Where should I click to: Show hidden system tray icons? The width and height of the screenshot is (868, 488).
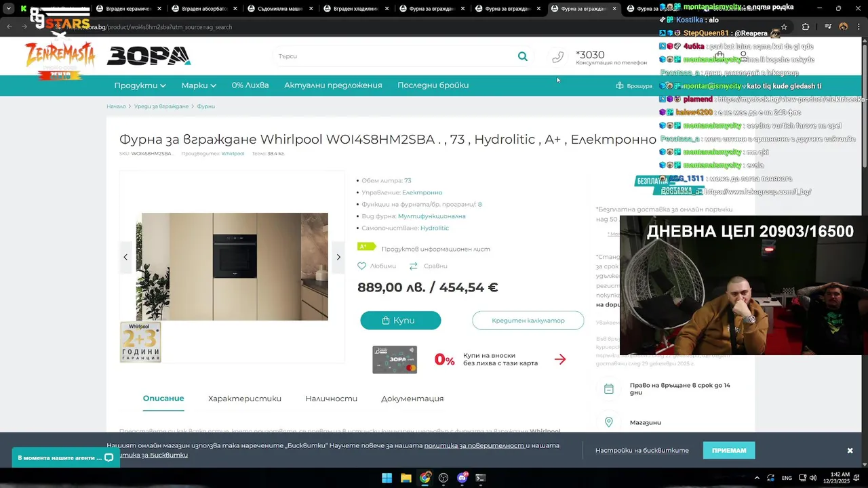click(x=757, y=478)
